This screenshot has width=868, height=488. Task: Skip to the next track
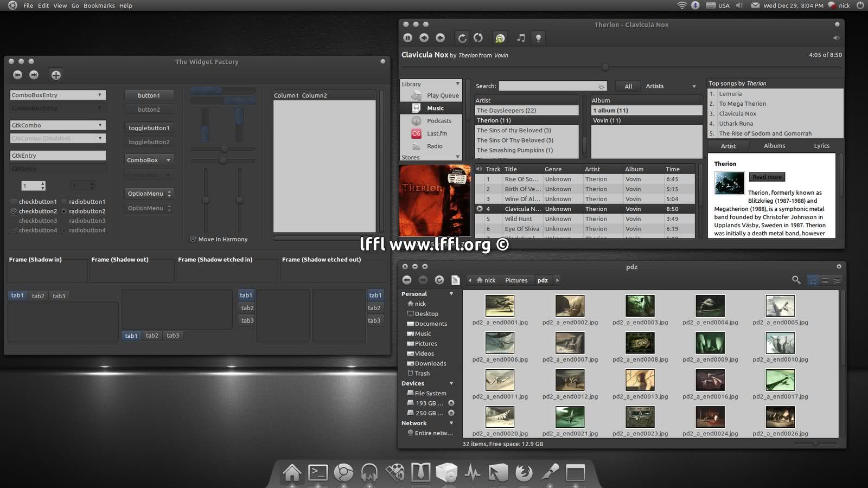coord(441,38)
